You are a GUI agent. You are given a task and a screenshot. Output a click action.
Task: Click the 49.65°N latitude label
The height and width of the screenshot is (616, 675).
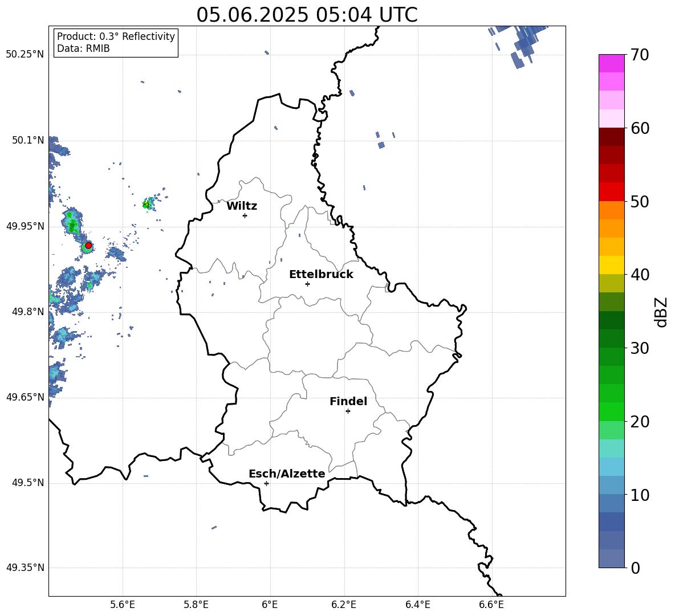(25, 397)
